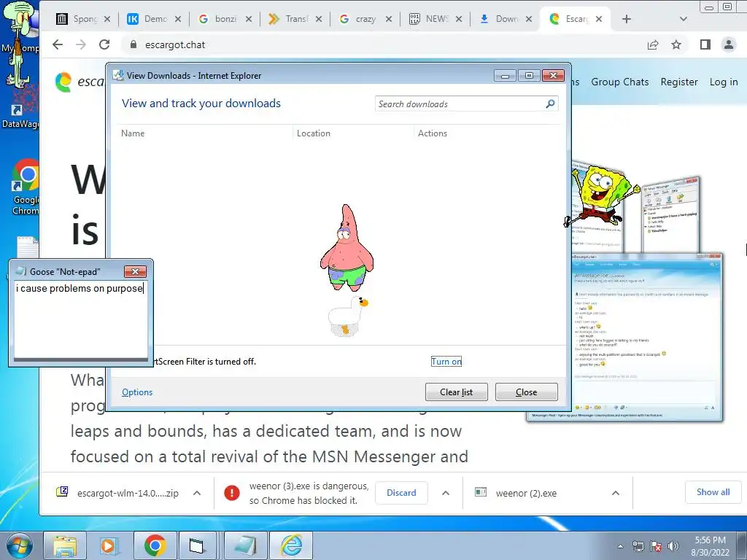Expand options for weenor (2).exe download
The width and height of the screenshot is (747, 560).
coord(616,494)
